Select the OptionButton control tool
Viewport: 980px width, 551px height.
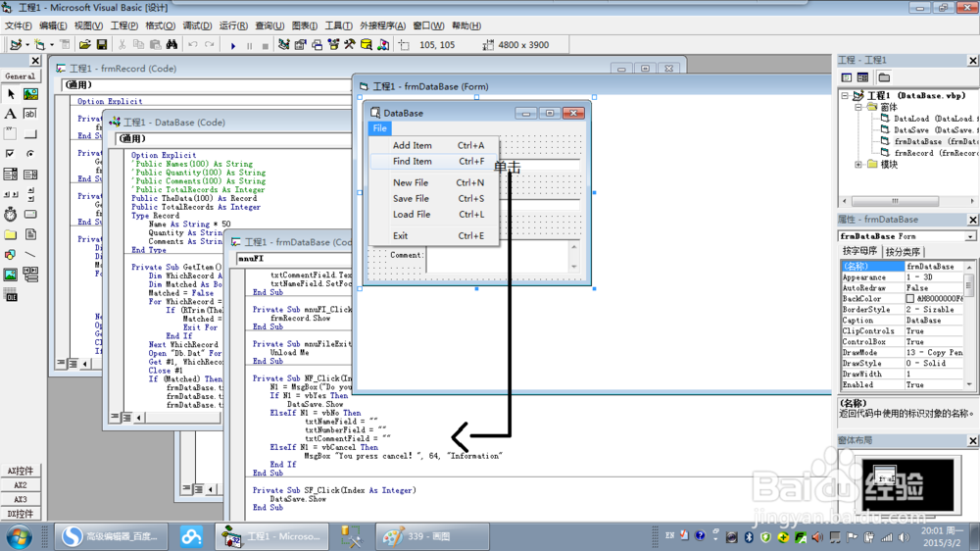click(30, 154)
